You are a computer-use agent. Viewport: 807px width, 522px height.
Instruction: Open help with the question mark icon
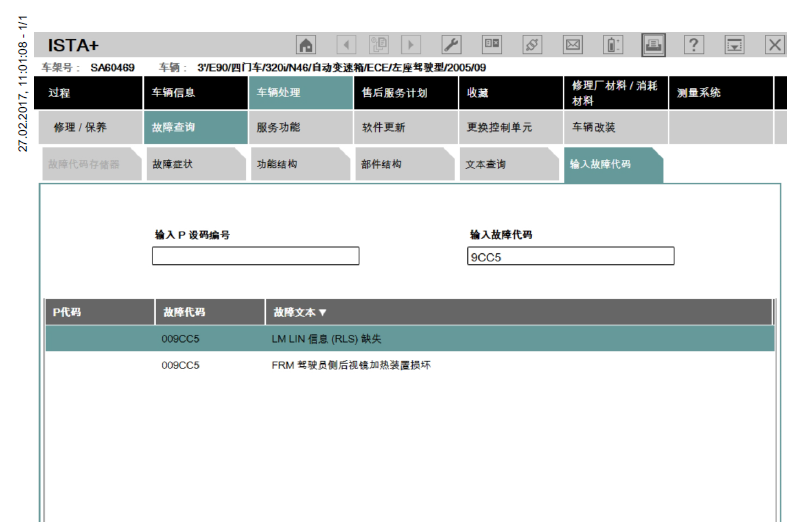[694, 45]
